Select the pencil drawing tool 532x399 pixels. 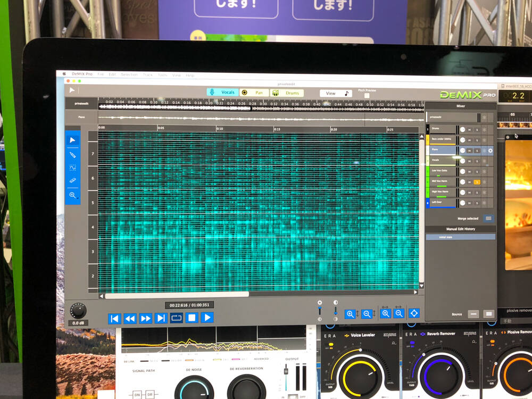click(x=72, y=155)
